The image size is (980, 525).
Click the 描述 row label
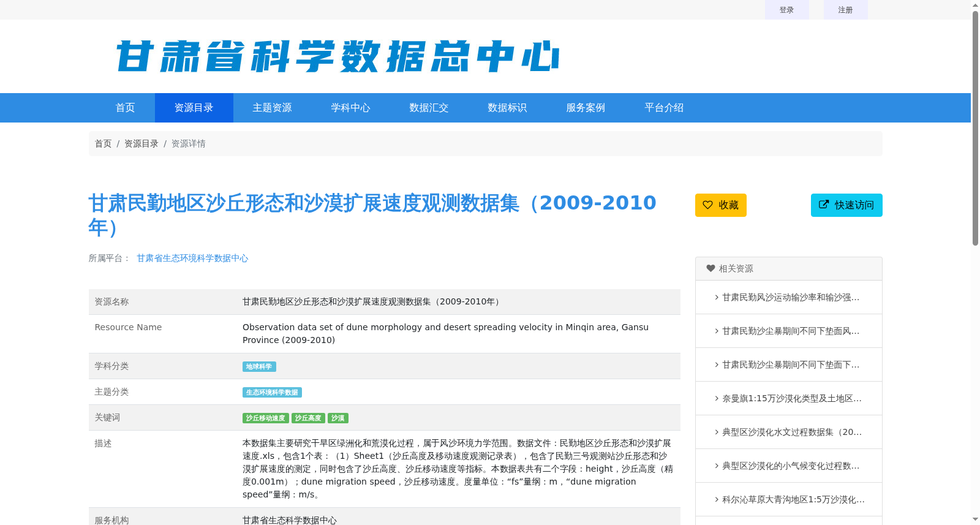click(104, 444)
